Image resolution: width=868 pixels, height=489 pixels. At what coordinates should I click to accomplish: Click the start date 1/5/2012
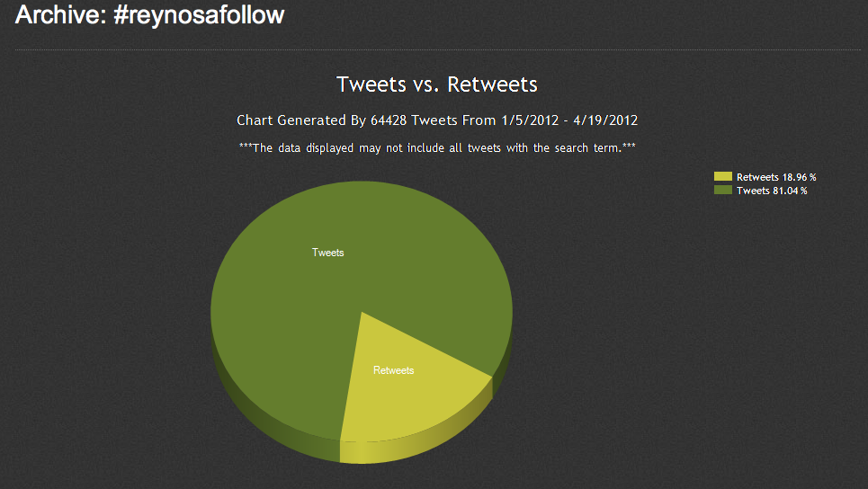pyautogui.click(x=533, y=120)
